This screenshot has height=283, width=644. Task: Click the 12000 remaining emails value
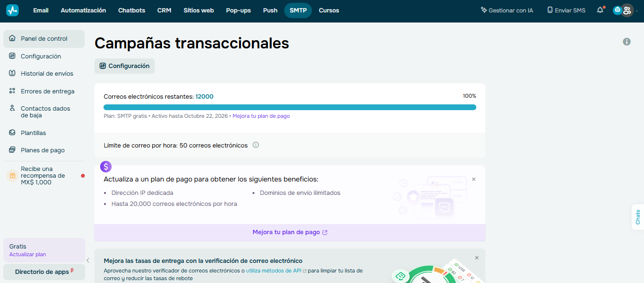point(205,96)
